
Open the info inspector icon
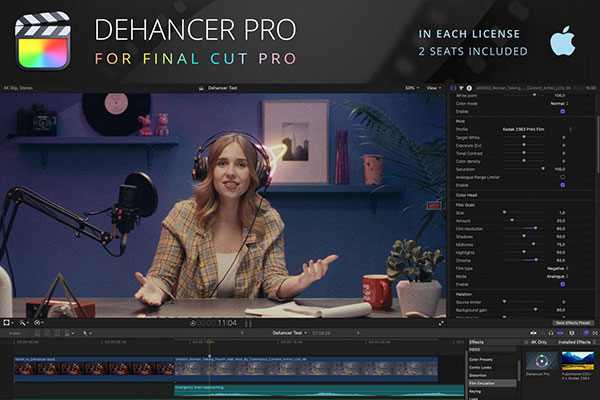coord(469,88)
